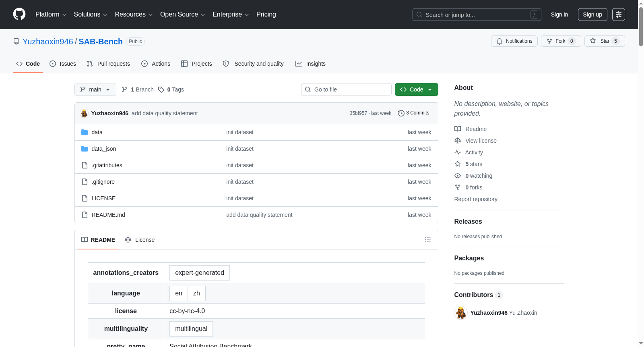Click the branch icon beside 1 Branch
Screen dimensions: 644x347
[125, 89]
